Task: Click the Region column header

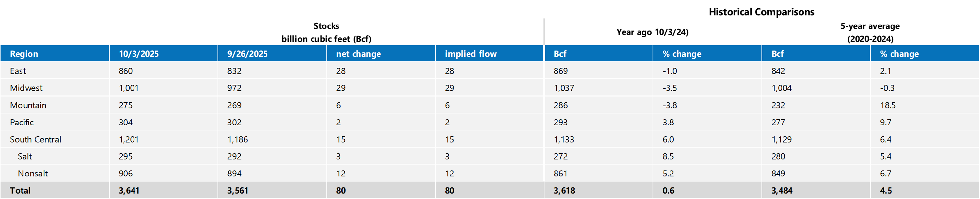Action: 24,54
